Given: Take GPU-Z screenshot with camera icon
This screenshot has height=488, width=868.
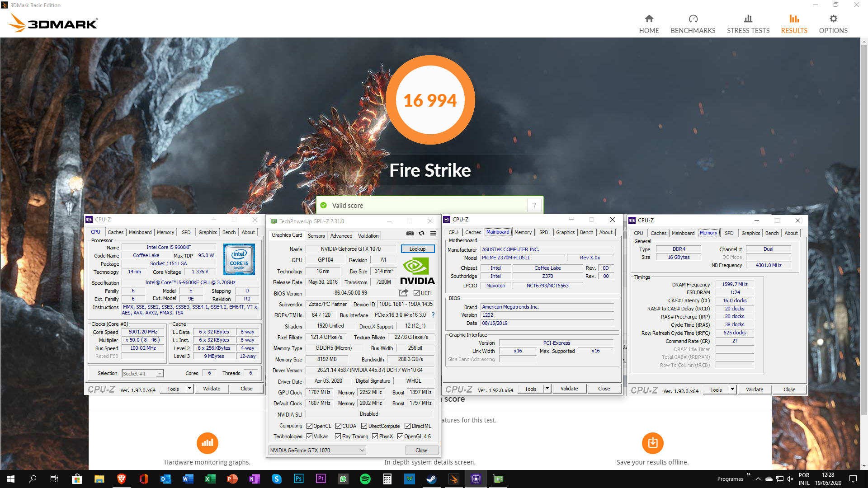Looking at the screenshot, I should (410, 233).
